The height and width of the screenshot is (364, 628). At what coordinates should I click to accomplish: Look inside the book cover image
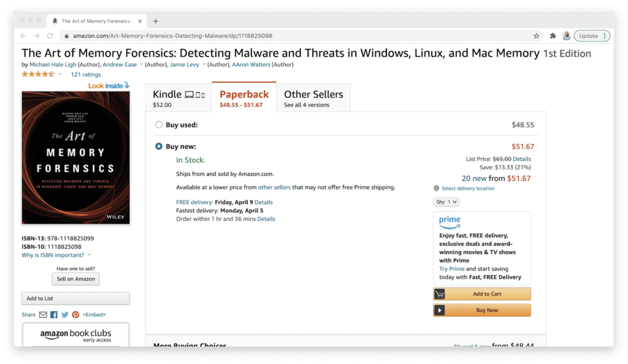75,157
